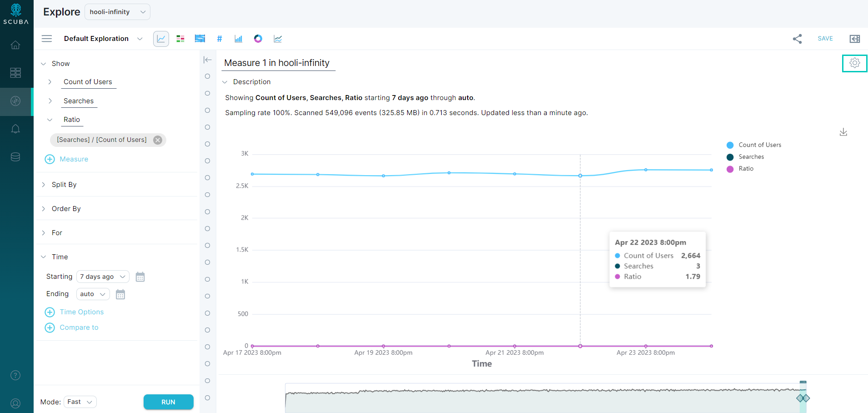Viewport: 868px width, 413px height.
Task: Open help question mark icon
Action: tap(15, 375)
